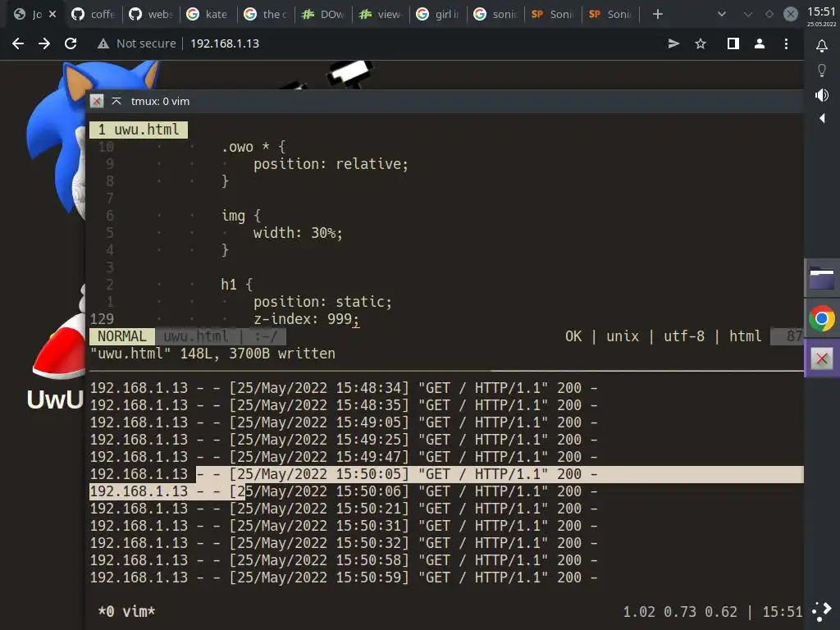Go back in Chrome history
This screenshot has width=840, height=630.
(18, 43)
